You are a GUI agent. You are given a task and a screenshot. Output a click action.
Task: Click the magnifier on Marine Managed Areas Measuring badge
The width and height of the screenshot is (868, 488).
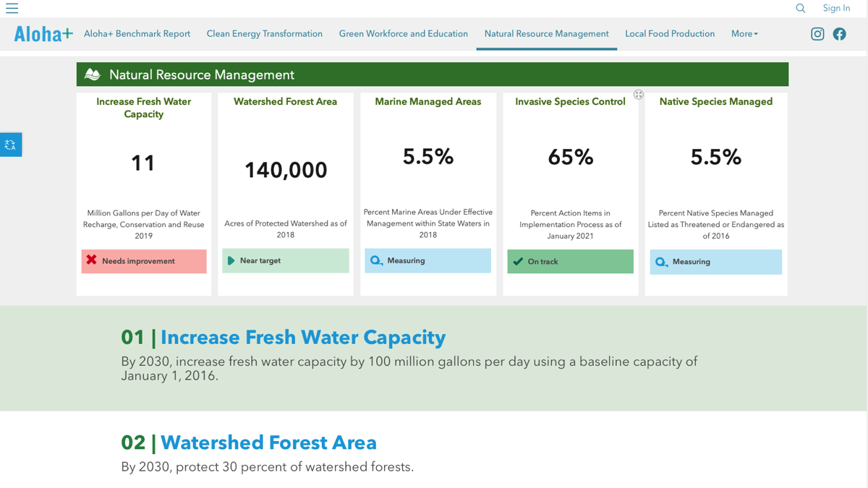[377, 261]
